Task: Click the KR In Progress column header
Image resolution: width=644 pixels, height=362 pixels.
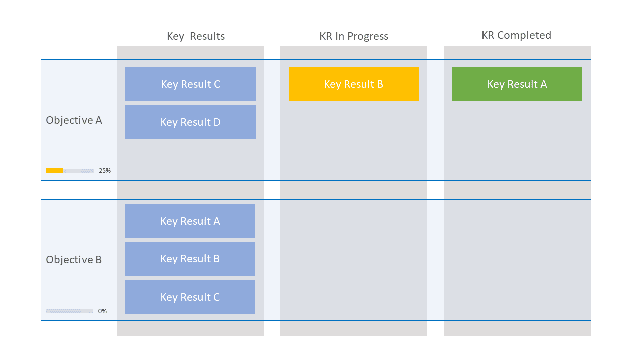Action: point(354,36)
